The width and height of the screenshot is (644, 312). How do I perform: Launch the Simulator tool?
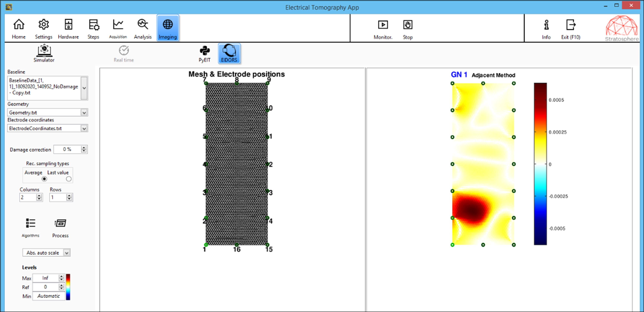click(44, 53)
